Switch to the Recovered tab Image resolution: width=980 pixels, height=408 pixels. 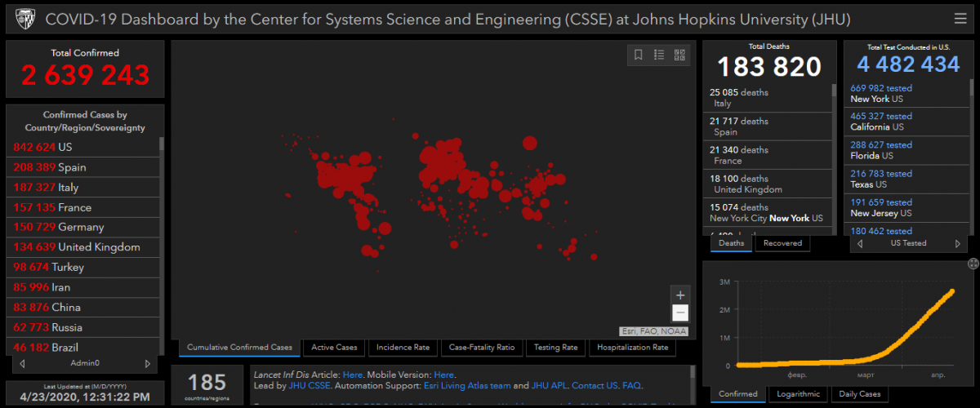coord(783,243)
